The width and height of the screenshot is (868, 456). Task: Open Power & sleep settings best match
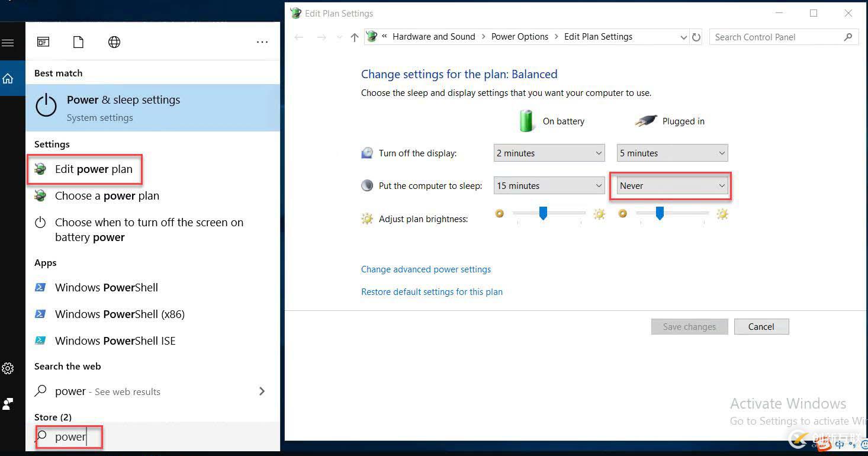click(153, 108)
